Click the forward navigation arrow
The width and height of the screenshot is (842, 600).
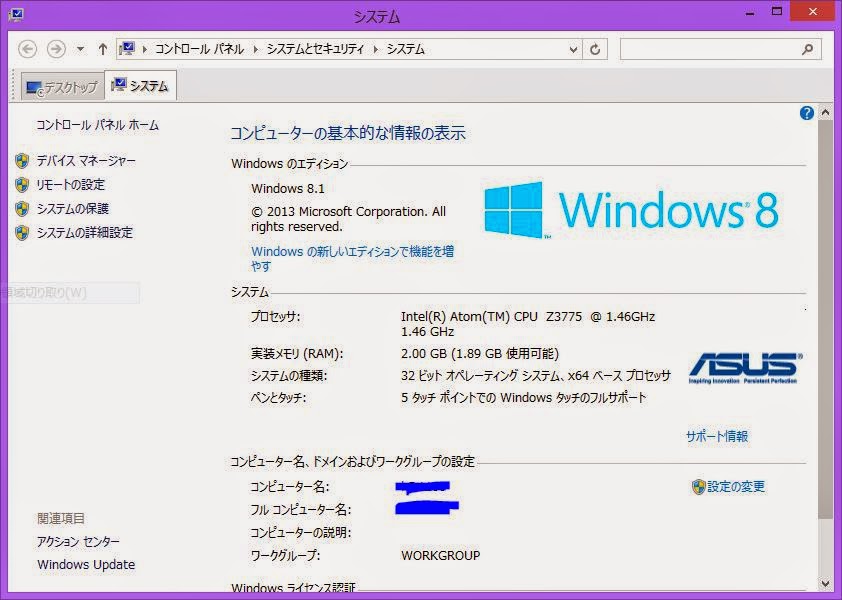[56, 49]
